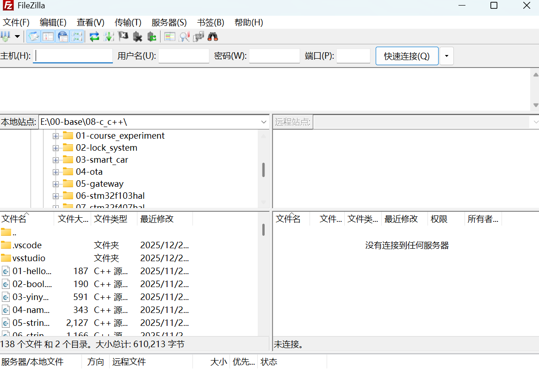
Task: Toggle the local directory tree display
Action: tap(48, 37)
